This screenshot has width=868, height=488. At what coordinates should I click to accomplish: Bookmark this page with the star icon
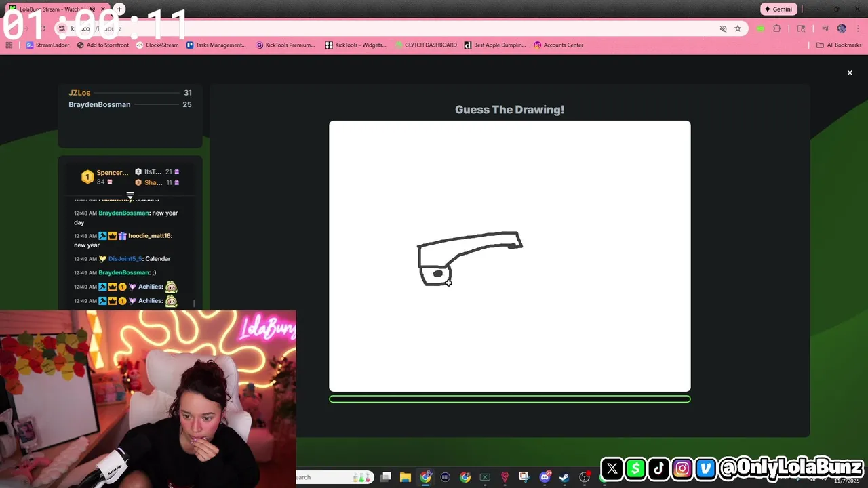[738, 28]
